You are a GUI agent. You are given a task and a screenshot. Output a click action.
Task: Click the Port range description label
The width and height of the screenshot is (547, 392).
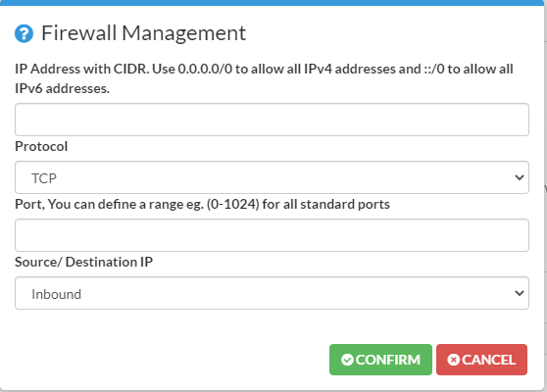[202, 204]
